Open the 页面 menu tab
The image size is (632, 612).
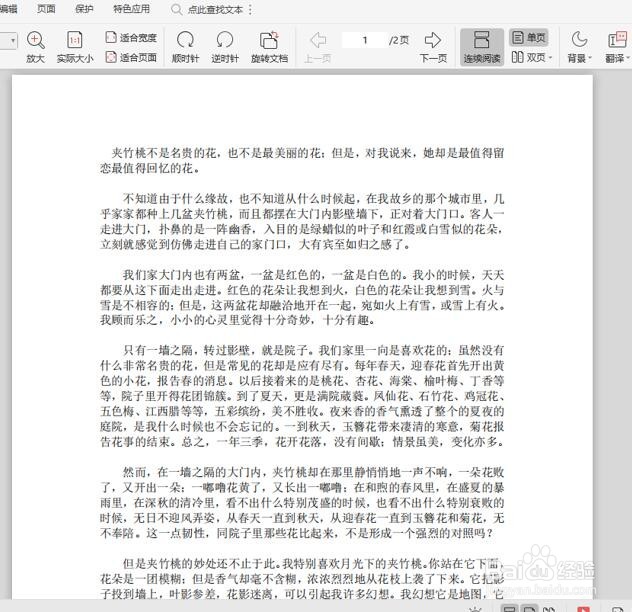coord(46,8)
